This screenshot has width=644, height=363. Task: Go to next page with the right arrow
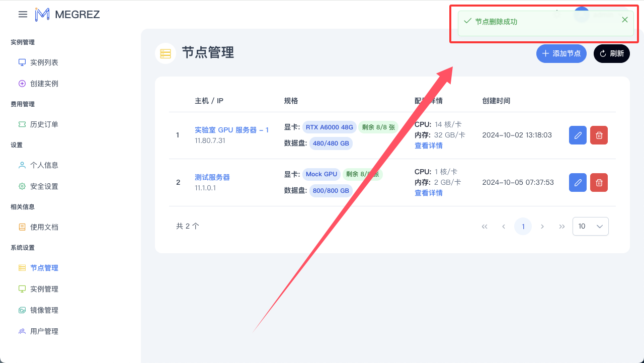point(542,226)
